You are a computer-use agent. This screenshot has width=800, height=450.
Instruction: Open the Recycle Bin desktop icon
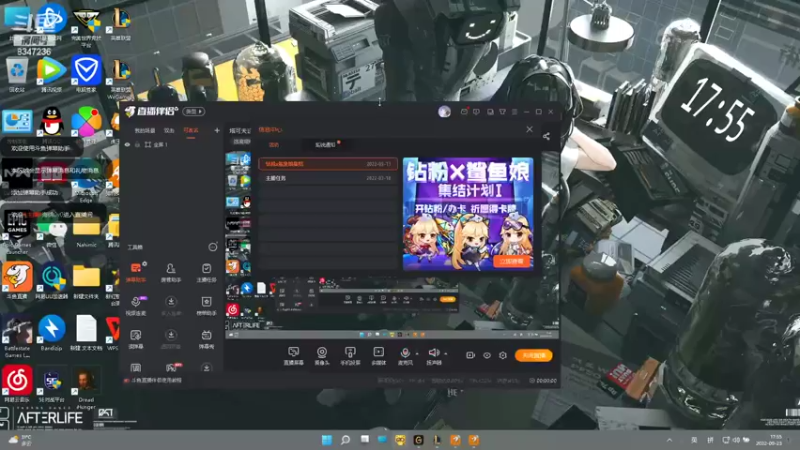point(17,74)
